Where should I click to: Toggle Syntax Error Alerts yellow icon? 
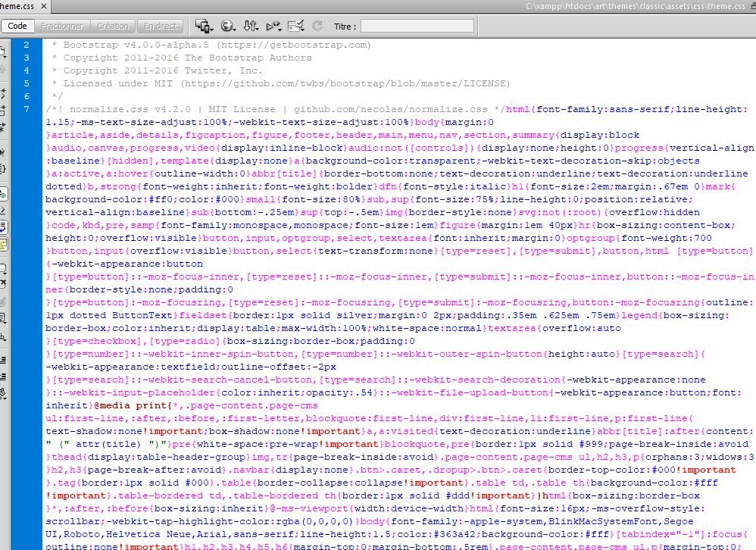pyautogui.click(x=2, y=245)
